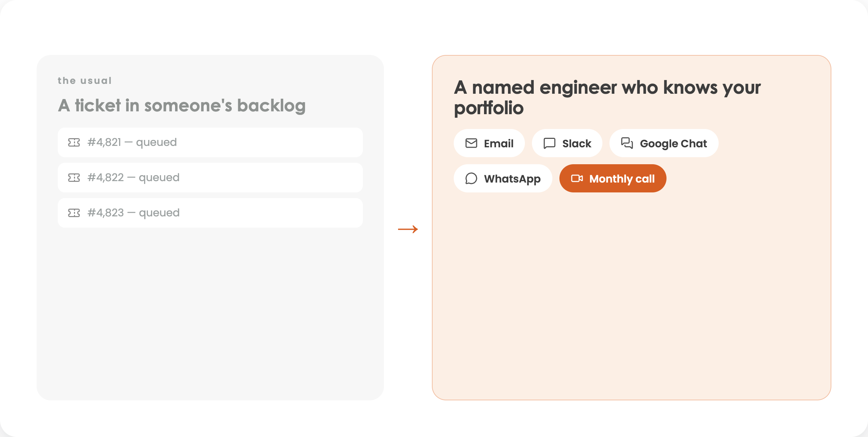
Task: Click the double chat bubble icon for Google Chat
Action: click(627, 143)
